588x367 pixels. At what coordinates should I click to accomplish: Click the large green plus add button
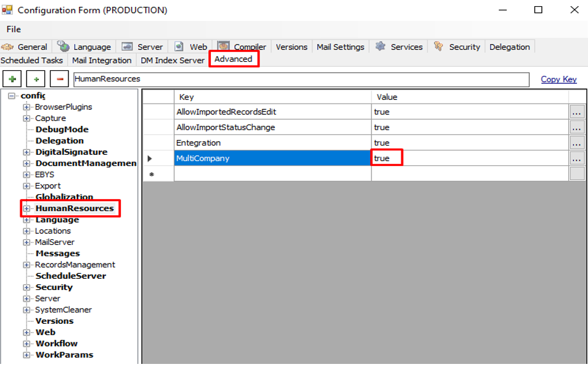(x=12, y=80)
